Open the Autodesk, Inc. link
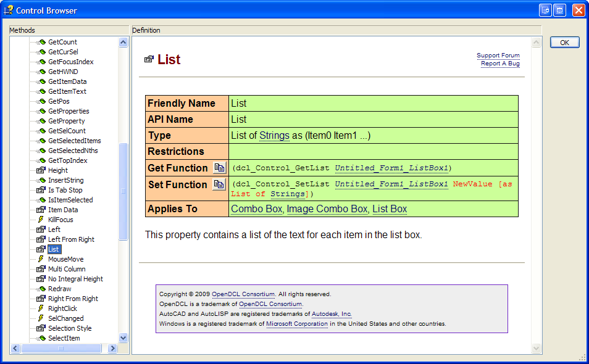This screenshot has height=364, width=589. 332,314
